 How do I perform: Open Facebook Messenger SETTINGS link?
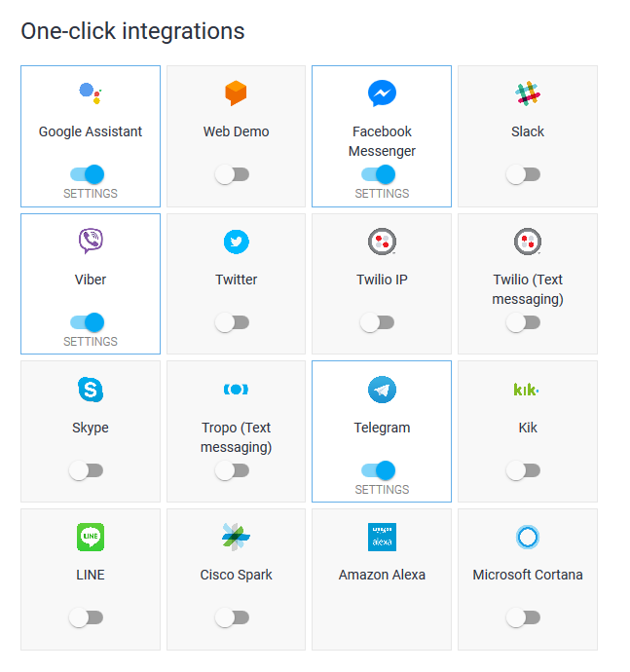point(382,194)
